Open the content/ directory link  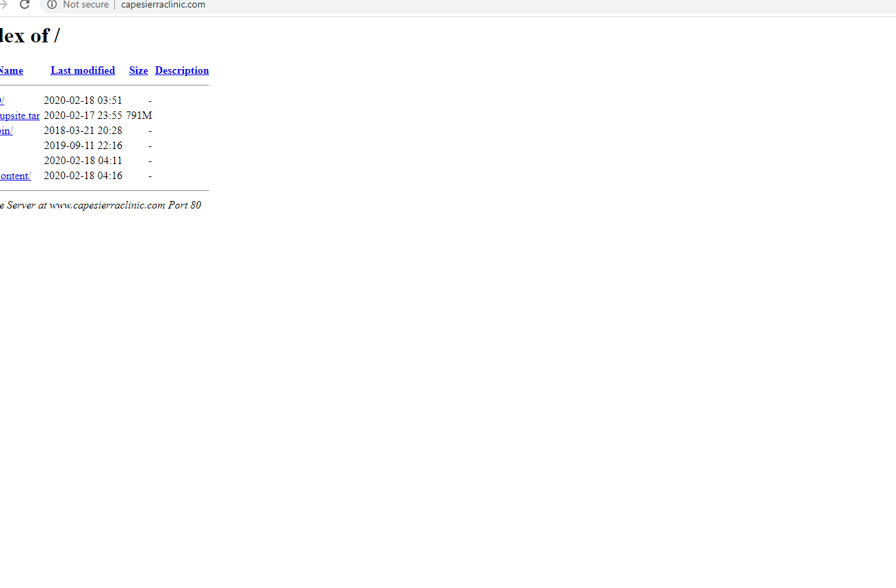pos(15,176)
